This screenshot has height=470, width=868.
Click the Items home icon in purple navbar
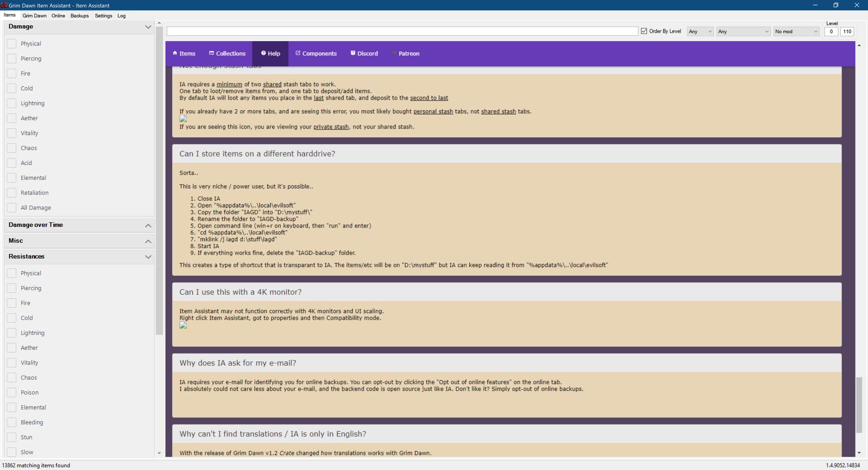click(175, 53)
